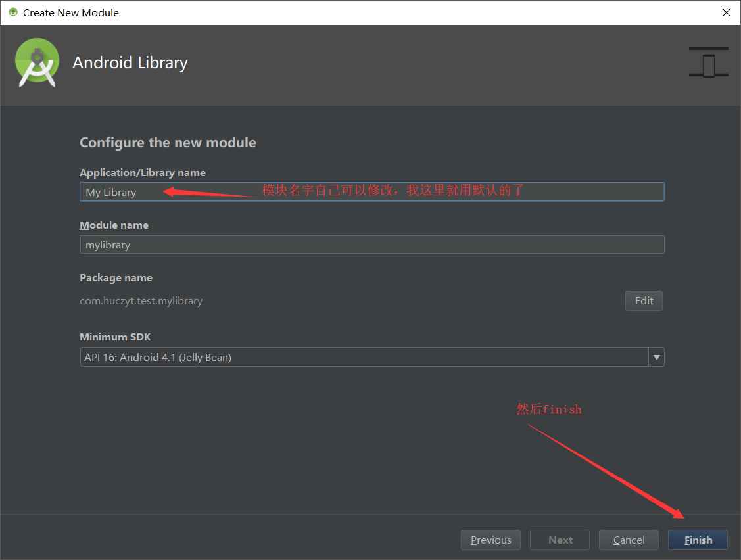
Task: Click the package name com.huczyt.test.mylibrary
Action: click(141, 301)
